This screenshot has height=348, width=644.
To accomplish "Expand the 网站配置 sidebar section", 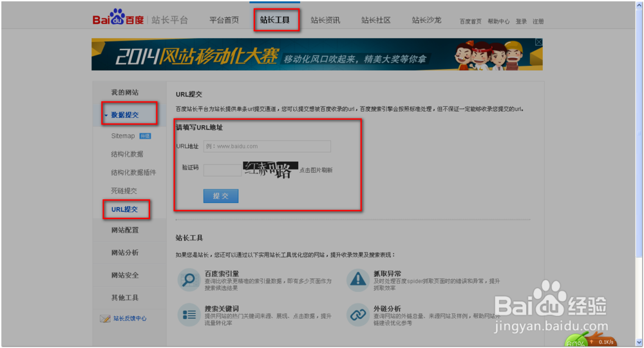I will pyautogui.click(x=125, y=230).
